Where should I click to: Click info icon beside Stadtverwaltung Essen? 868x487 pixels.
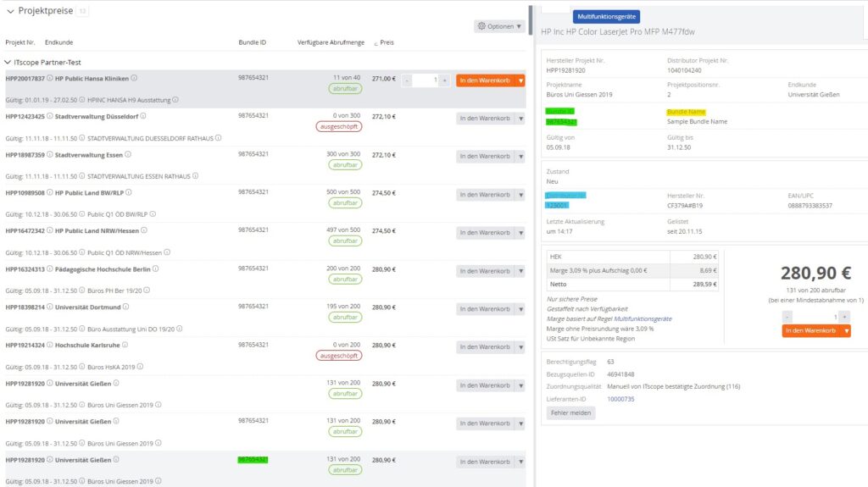pos(128,154)
